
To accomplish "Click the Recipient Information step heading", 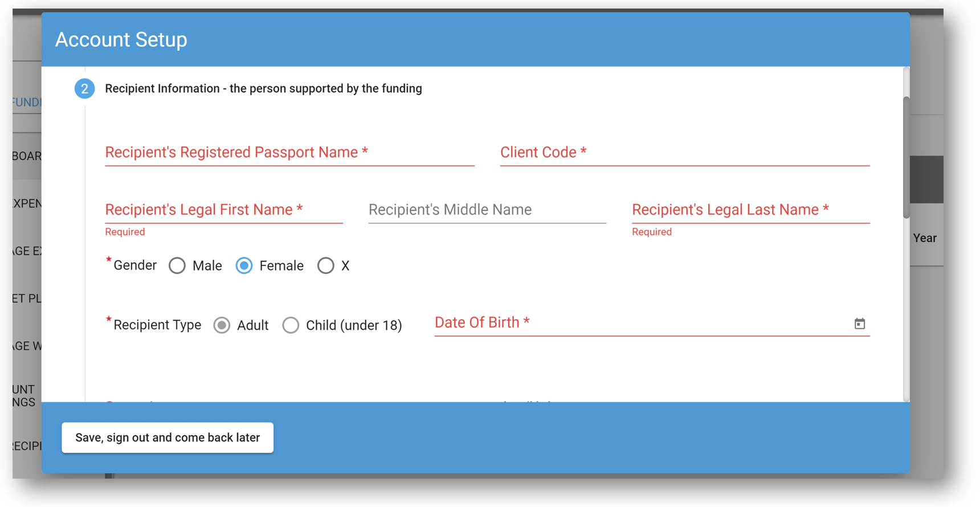I will click(263, 88).
